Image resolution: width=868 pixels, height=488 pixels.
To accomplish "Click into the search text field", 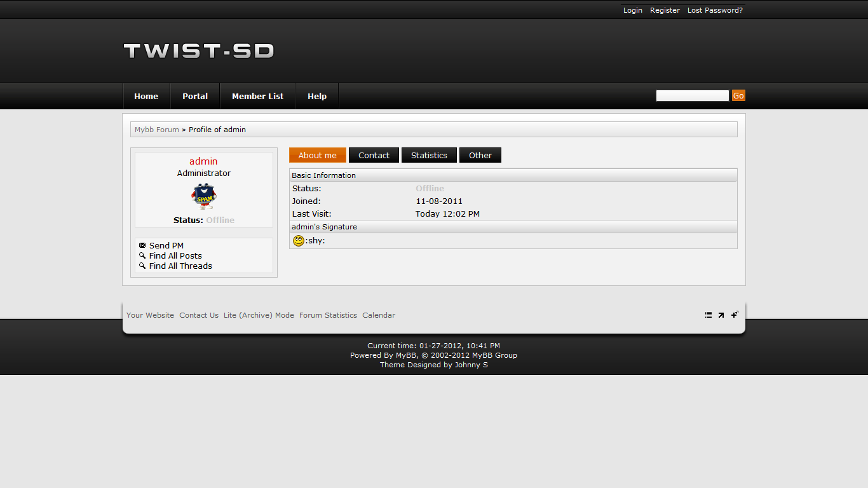I will 692,95.
